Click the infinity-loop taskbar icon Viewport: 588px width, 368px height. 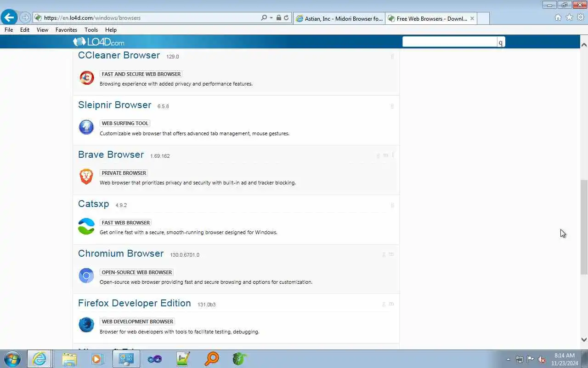pos(155,359)
